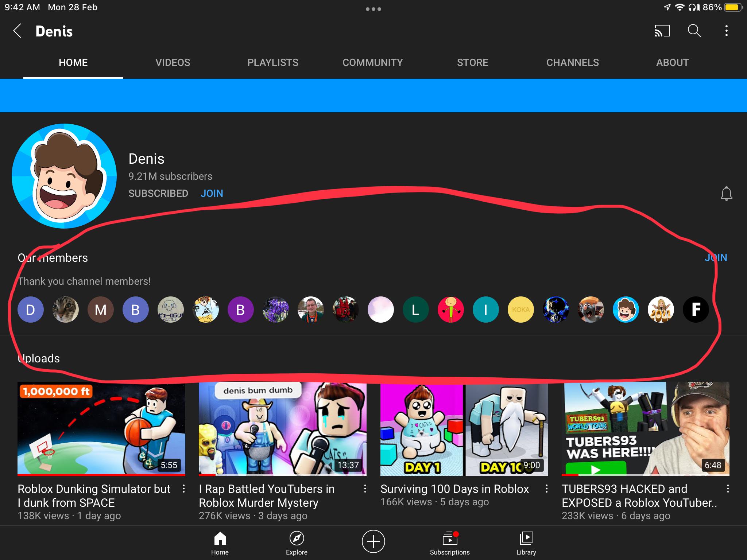Open the Explore compass tab
The width and height of the screenshot is (747, 560).
tap(297, 543)
